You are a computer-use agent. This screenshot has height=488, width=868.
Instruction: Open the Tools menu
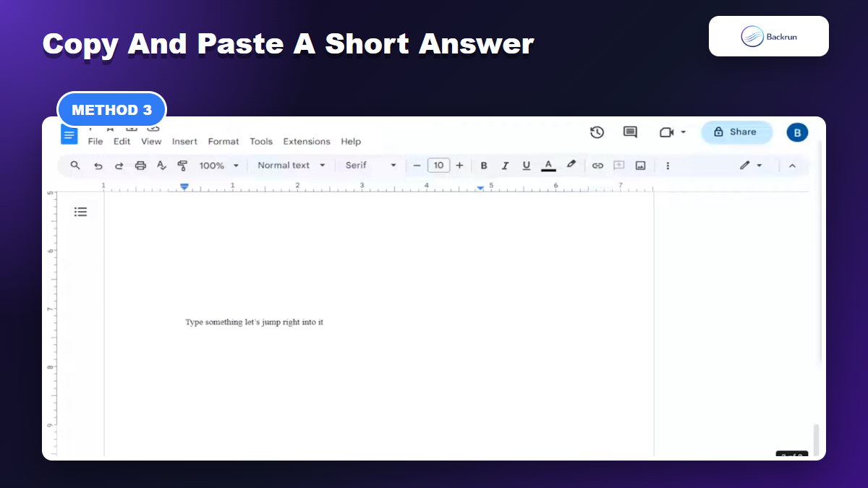click(261, 142)
